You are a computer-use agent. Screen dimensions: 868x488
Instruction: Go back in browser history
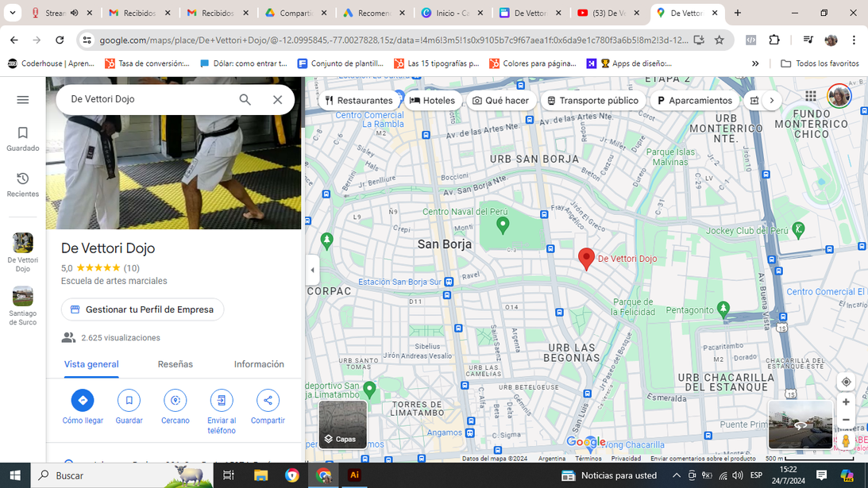coord(14,40)
